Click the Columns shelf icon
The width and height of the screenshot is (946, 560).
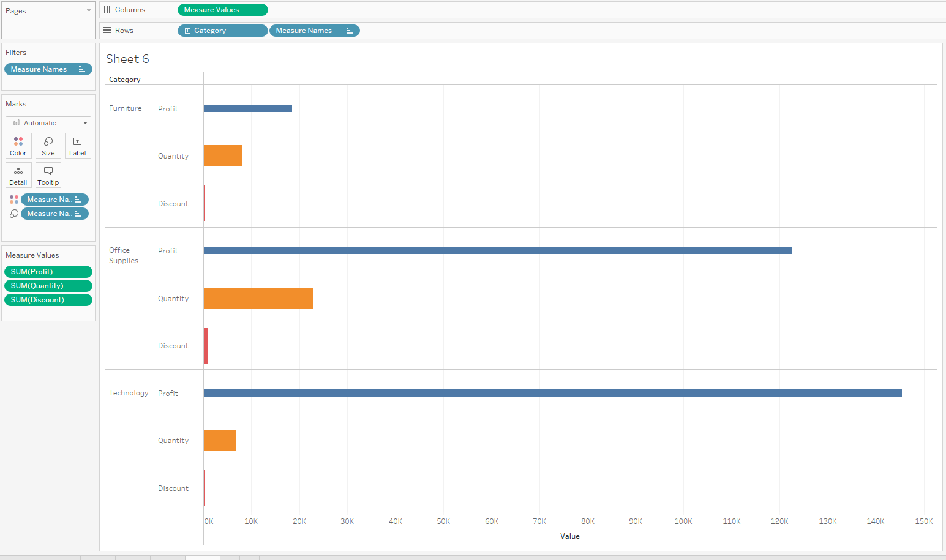pos(107,10)
